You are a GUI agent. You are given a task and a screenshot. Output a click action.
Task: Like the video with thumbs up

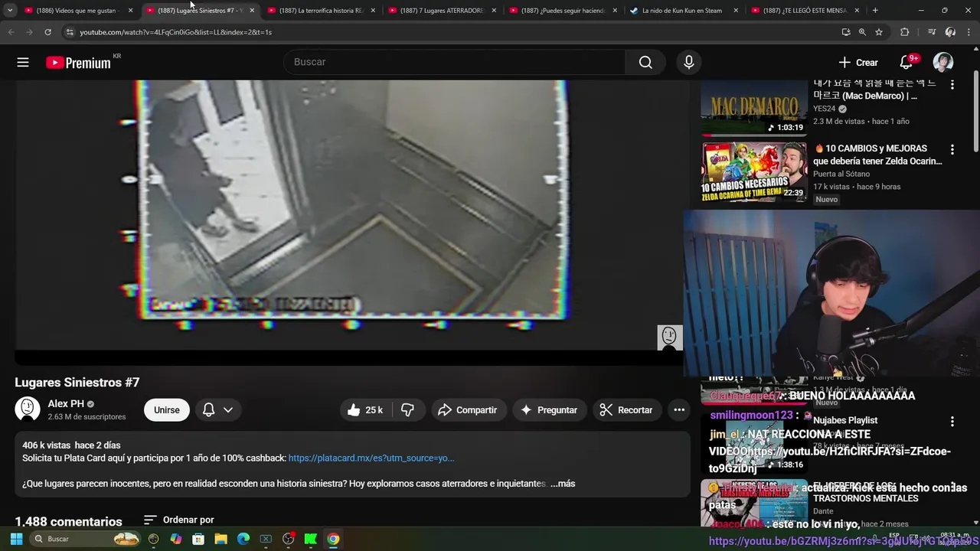(x=364, y=410)
